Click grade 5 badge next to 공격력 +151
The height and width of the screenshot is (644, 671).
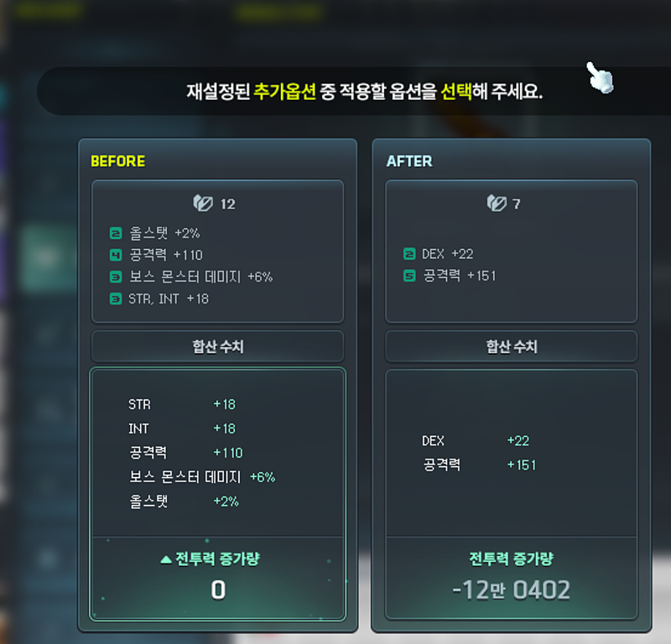click(x=409, y=276)
